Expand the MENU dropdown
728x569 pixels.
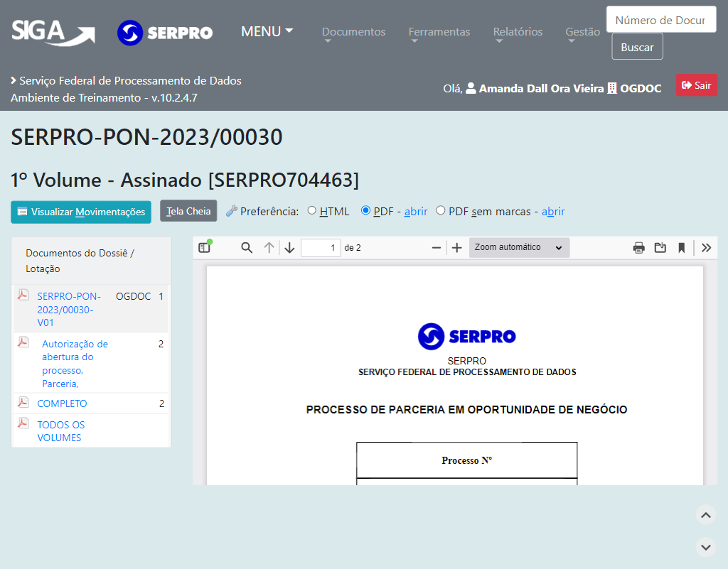[x=267, y=31]
